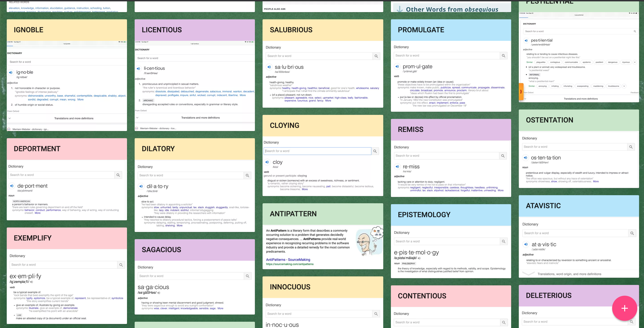The width and height of the screenshot is (644, 328).
Task: Play the pronunciation audio for ig·no·ble
Action: (x=11, y=72)
